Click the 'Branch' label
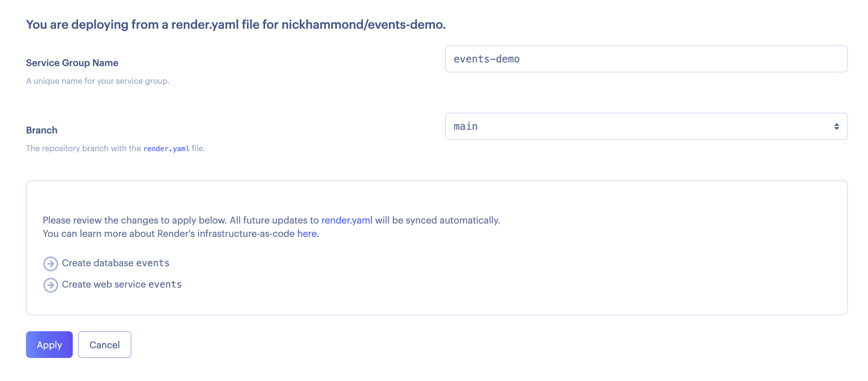The image size is (868, 381). pos(42,130)
